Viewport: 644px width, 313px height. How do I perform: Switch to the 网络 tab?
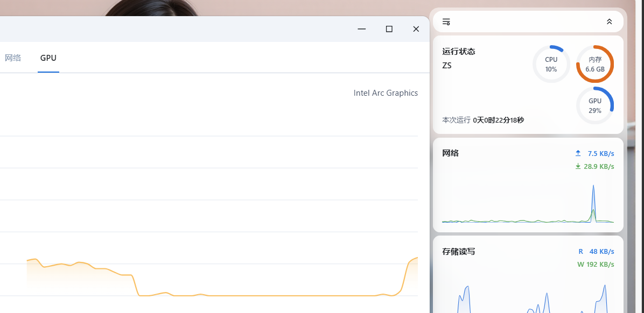click(x=13, y=58)
